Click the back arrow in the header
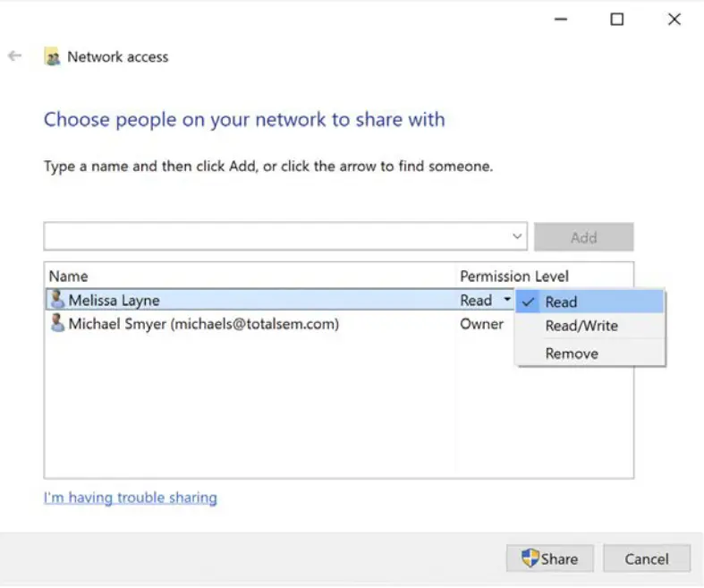 coord(14,56)
